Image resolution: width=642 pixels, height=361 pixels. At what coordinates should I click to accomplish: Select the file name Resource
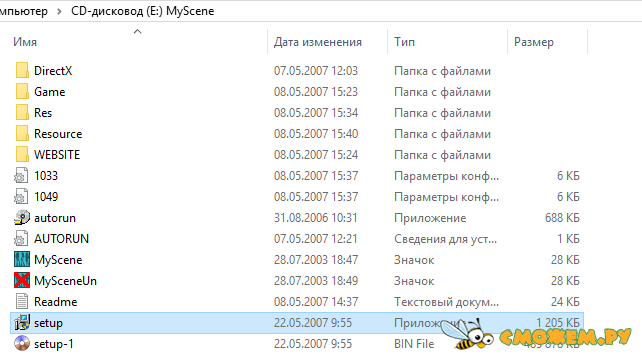click(58, 134)
